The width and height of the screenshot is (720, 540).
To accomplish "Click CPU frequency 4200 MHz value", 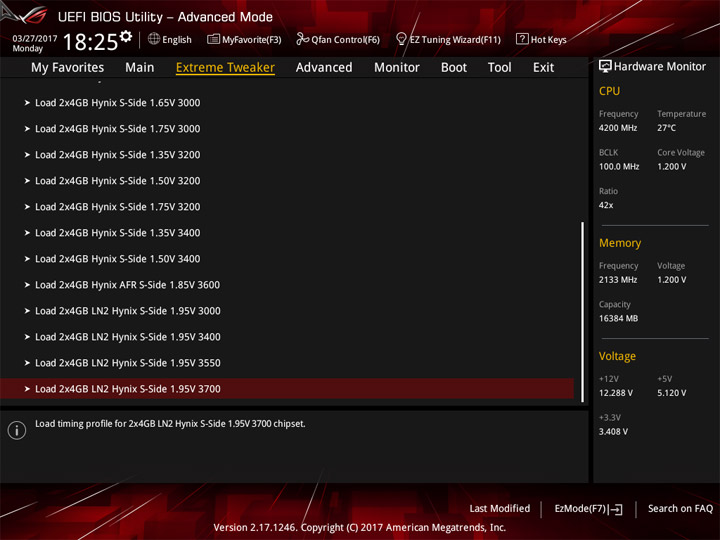I will click(x=618, y=128).
